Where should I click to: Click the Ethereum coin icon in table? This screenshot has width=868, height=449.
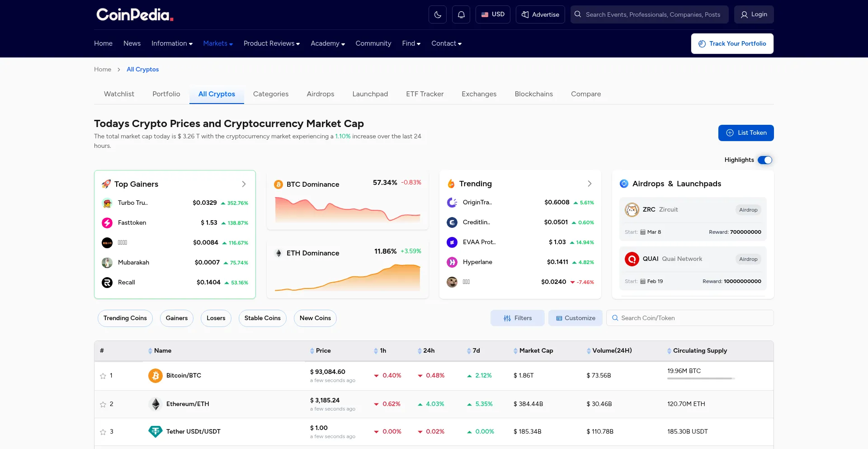click(155, 404)
